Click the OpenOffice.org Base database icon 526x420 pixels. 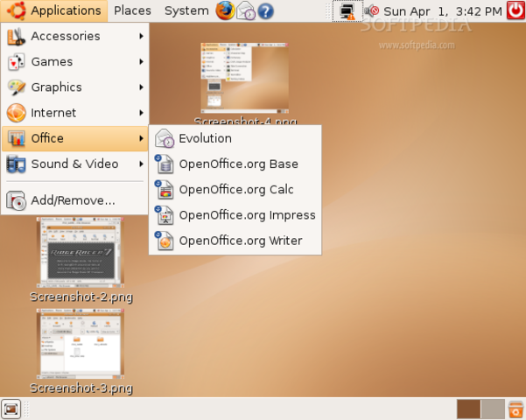click(164, 164)
